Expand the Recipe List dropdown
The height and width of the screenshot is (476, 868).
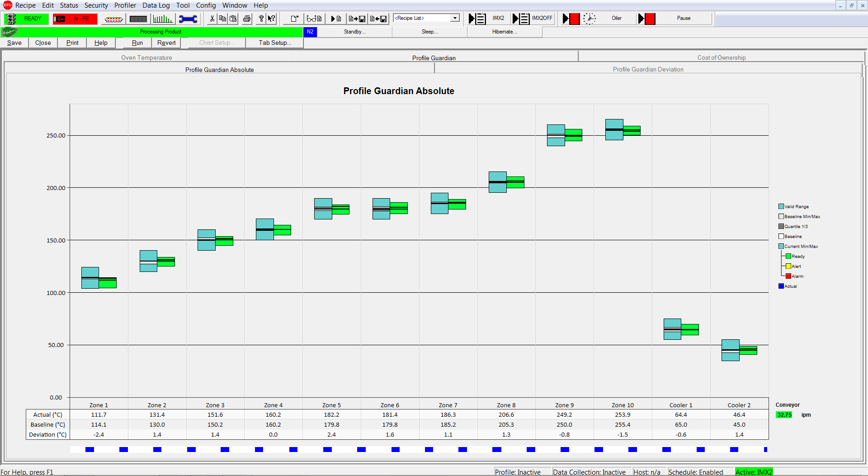[455, 18]
